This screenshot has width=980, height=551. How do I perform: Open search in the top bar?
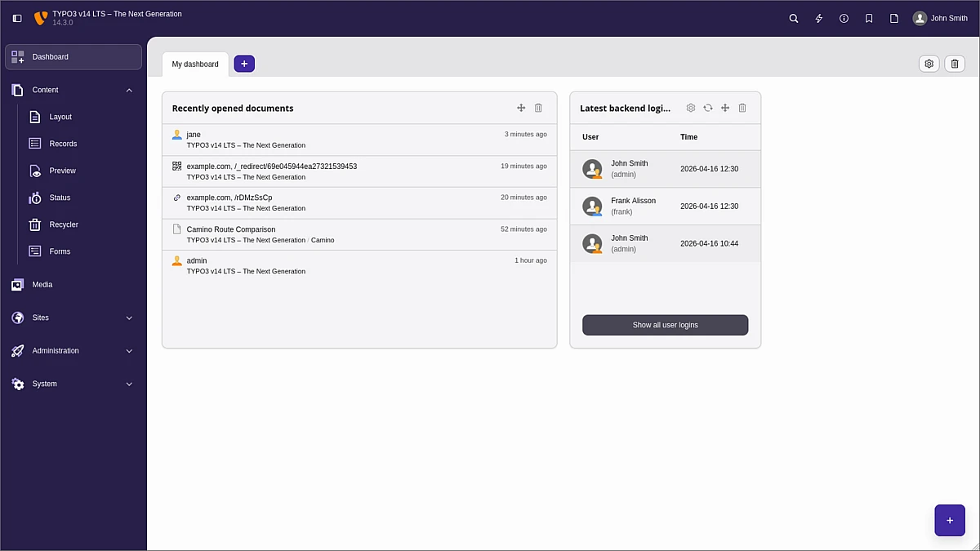pos(793,18)
